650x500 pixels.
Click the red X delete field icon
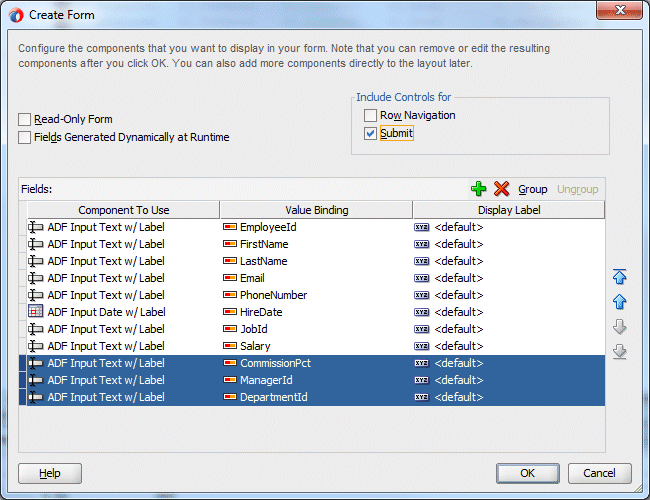tap(501, 189)
